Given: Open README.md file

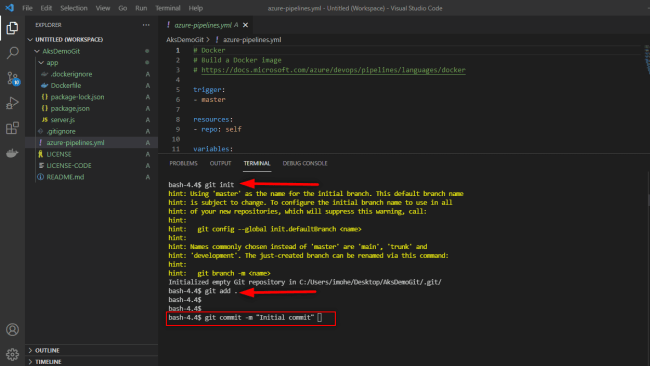Looking at the screenshot, I should (x=65, y=177).
